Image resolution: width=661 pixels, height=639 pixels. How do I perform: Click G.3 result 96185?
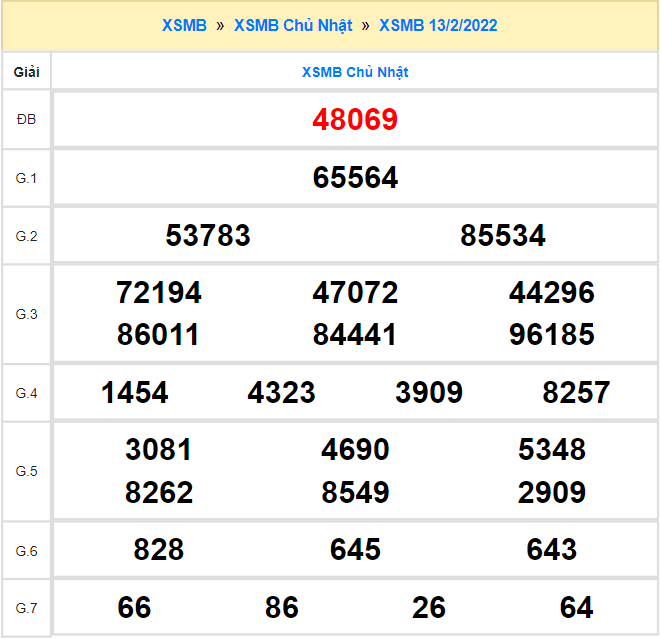pyautogui.click(x=552, y=334)
